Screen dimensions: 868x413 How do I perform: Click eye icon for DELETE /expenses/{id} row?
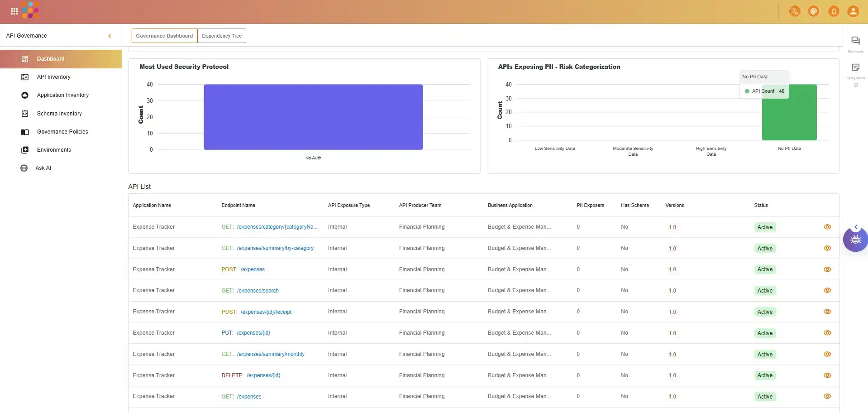827,375
